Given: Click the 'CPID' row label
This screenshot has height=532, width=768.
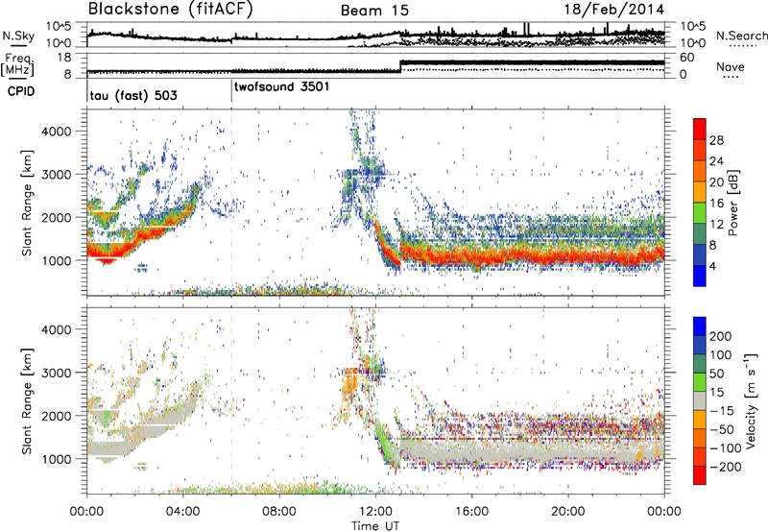Looking at the screenshot, I should click(21, 91).
